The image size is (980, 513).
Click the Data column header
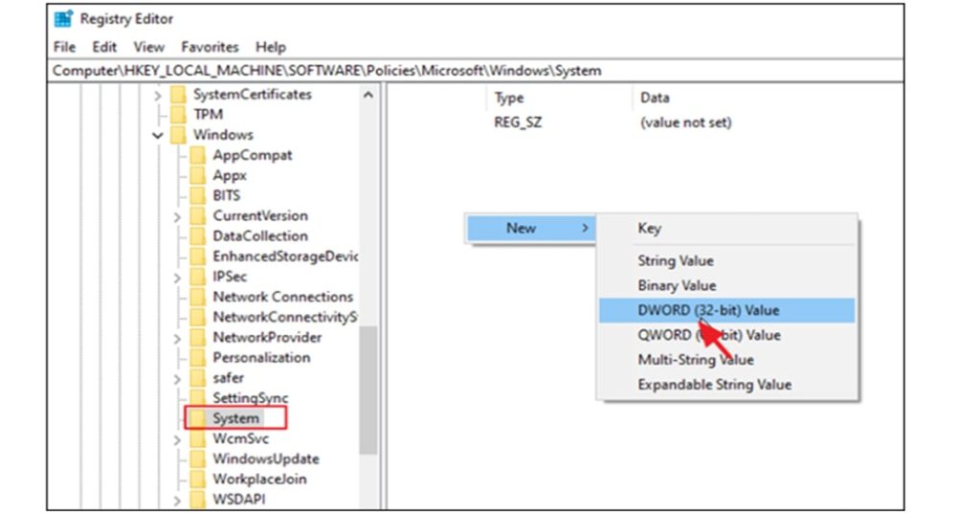pos(655,98)
